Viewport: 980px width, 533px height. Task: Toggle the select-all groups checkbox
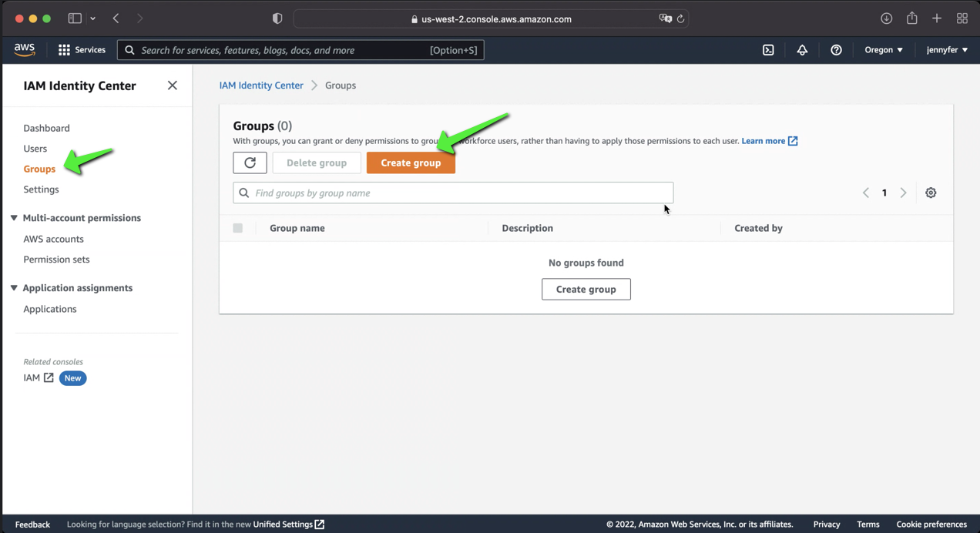click(x=237, y=228)
